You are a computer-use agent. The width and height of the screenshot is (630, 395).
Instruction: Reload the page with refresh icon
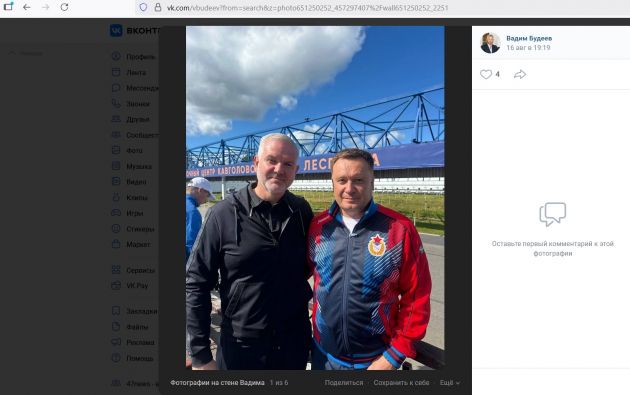click(x=64, y=7)
